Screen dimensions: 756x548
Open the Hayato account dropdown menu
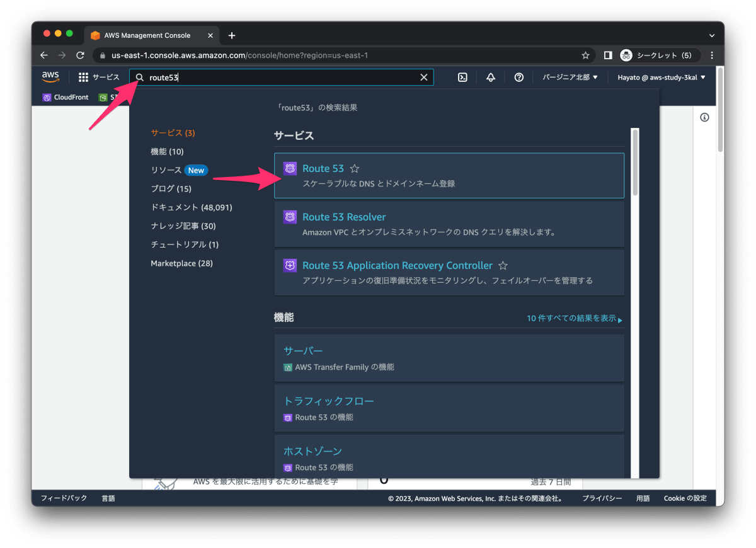pos(661,77)
